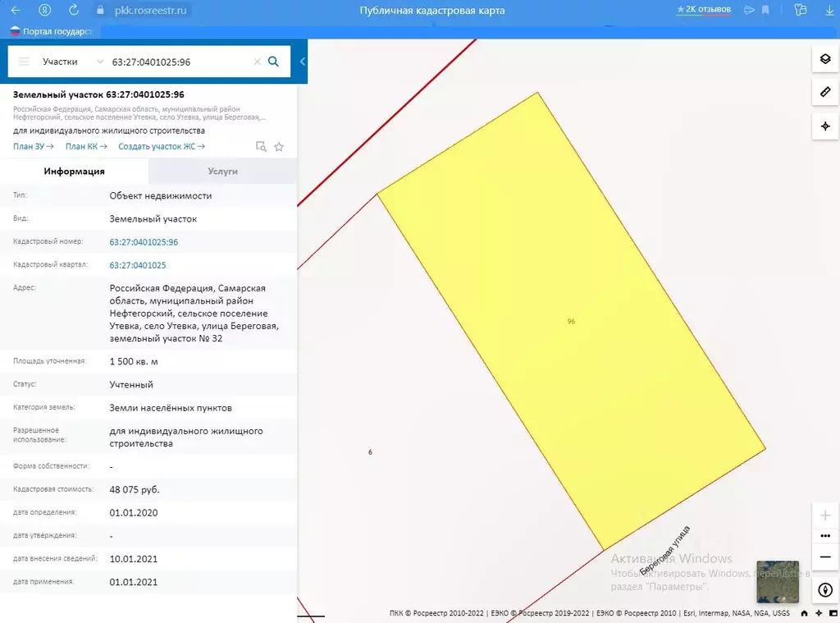Zoom out the map with minus button
Viewport: 840px width, 623px height.
click(825, 557)
